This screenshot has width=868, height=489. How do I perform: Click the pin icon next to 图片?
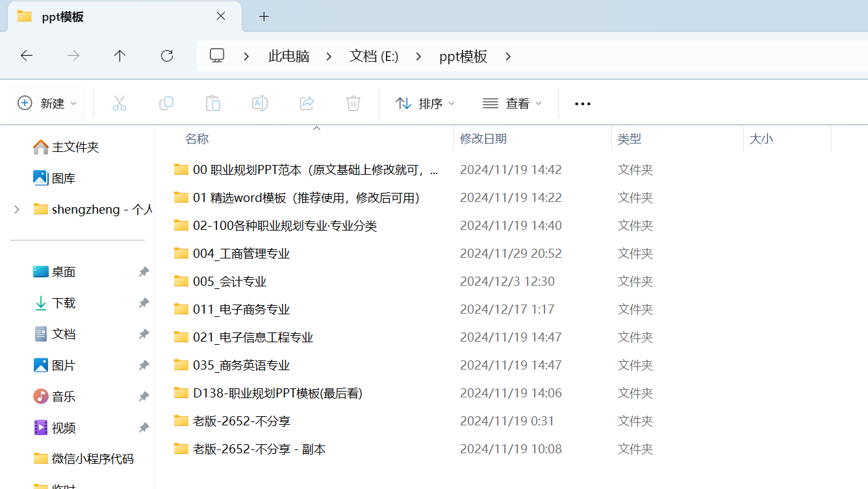click(x=144, y=366)
